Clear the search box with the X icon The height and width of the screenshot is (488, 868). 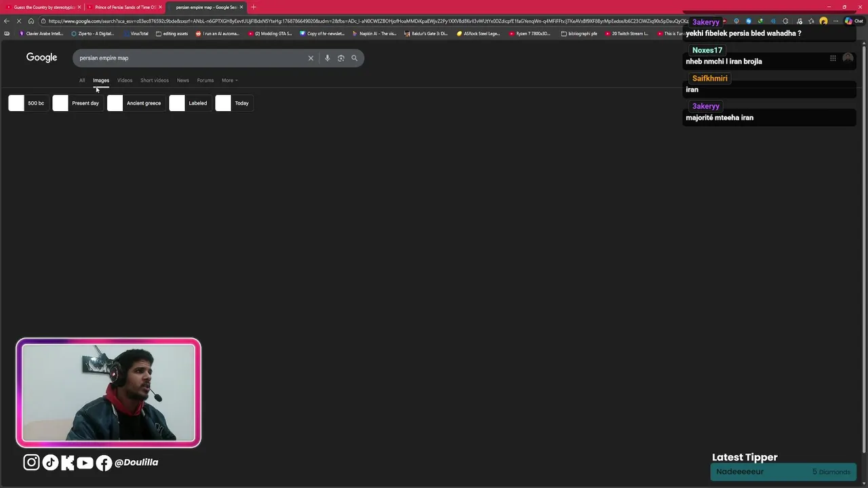click(x=311, y=58)
